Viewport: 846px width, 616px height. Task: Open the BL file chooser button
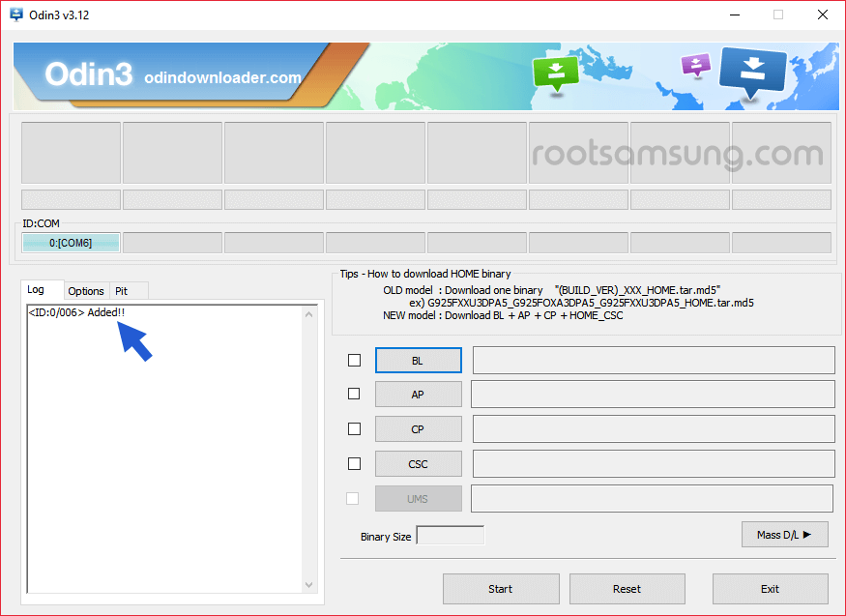pos(418,361)
